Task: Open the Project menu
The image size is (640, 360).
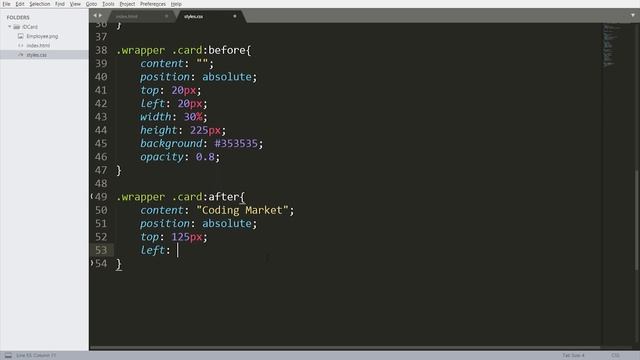Action: coord(127,4)
